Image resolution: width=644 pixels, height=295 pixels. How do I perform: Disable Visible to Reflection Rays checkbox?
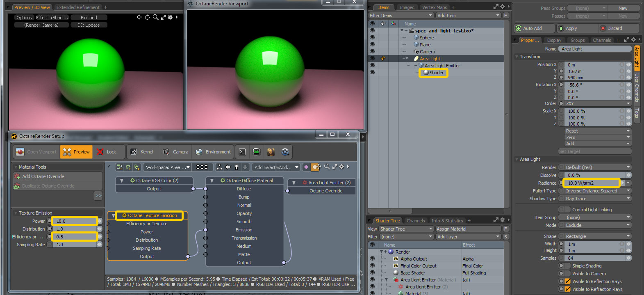[568, 281]
